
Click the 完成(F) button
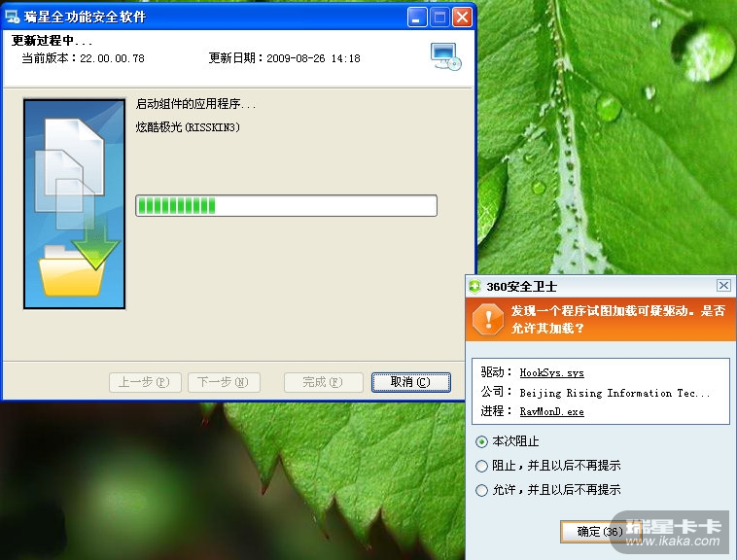tap(324, 382)
